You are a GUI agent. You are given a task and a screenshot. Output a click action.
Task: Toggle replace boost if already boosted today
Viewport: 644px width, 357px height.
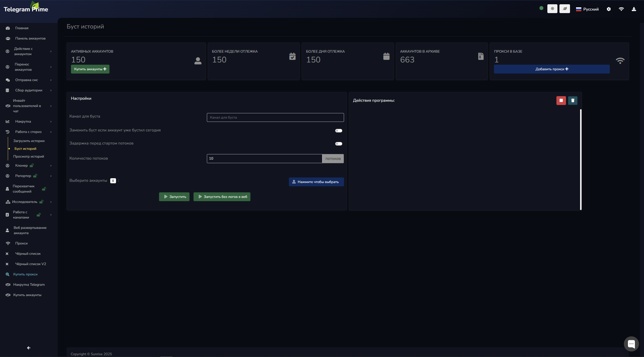[339, 131]
